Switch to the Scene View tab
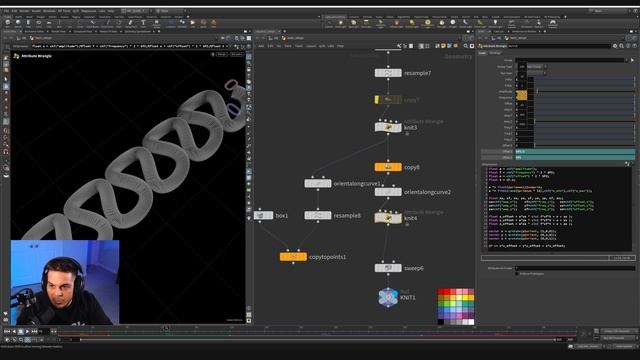The image size is (640, 360). [9, 31]
